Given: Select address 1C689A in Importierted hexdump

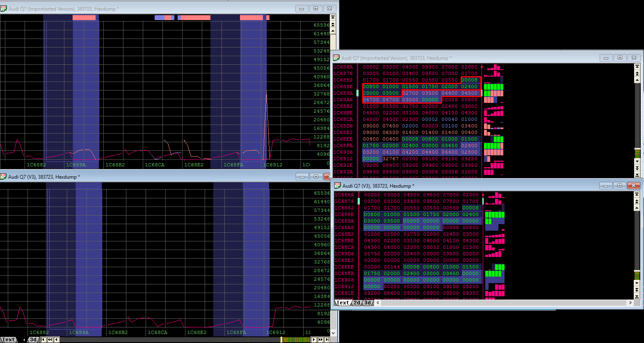Looking at the screenshot, I should click(343, 93).
